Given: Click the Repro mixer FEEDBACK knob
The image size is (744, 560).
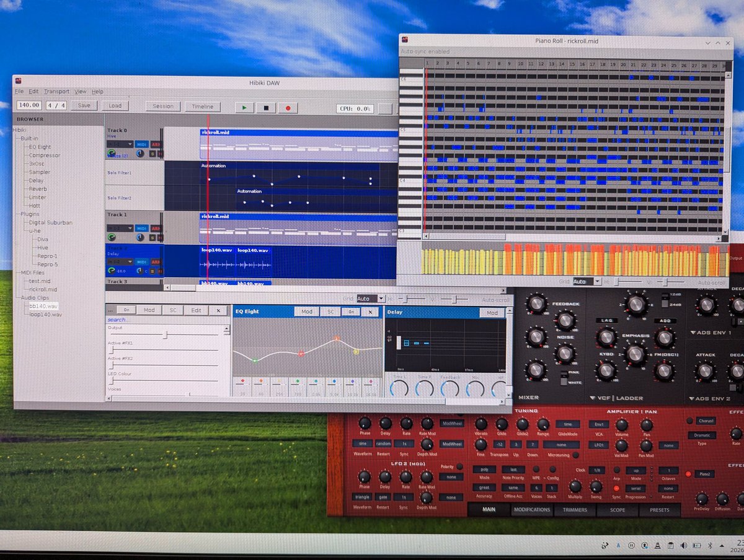Looking at the screenshot, I should point(565,320).
